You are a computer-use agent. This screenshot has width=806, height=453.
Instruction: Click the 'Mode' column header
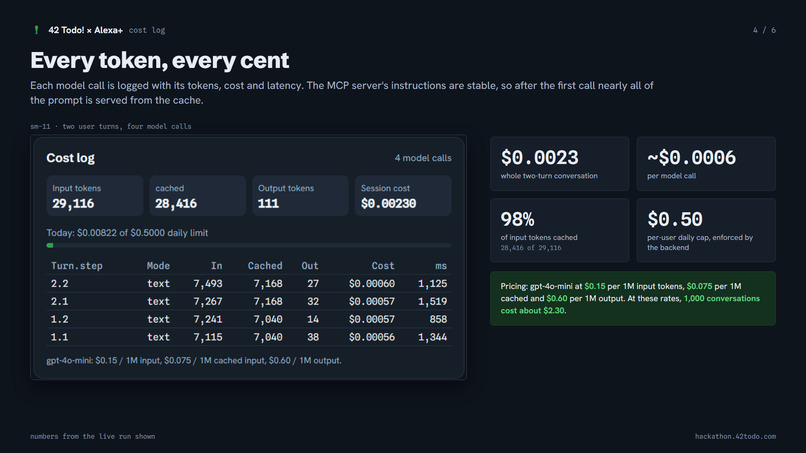click(158, 266)
